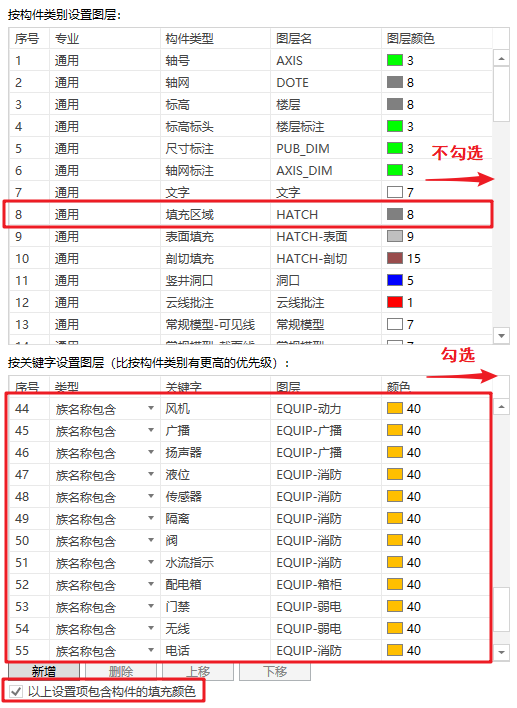Click orange swatch in row 55 电话
Viewport: 517px width, 708px height.
point(395,650)
